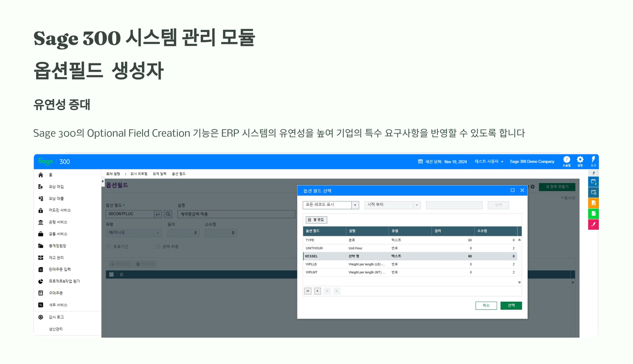Click the 외상 매출 sidebar icon
Image resolution: width=633 pixels, height=364 pixels.
coord(41,198)
